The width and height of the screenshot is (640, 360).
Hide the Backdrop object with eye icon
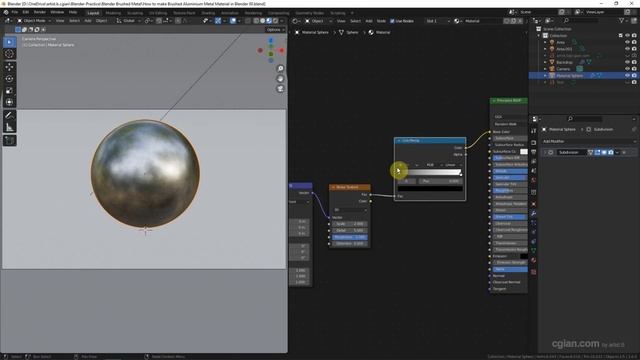[627, 62]
